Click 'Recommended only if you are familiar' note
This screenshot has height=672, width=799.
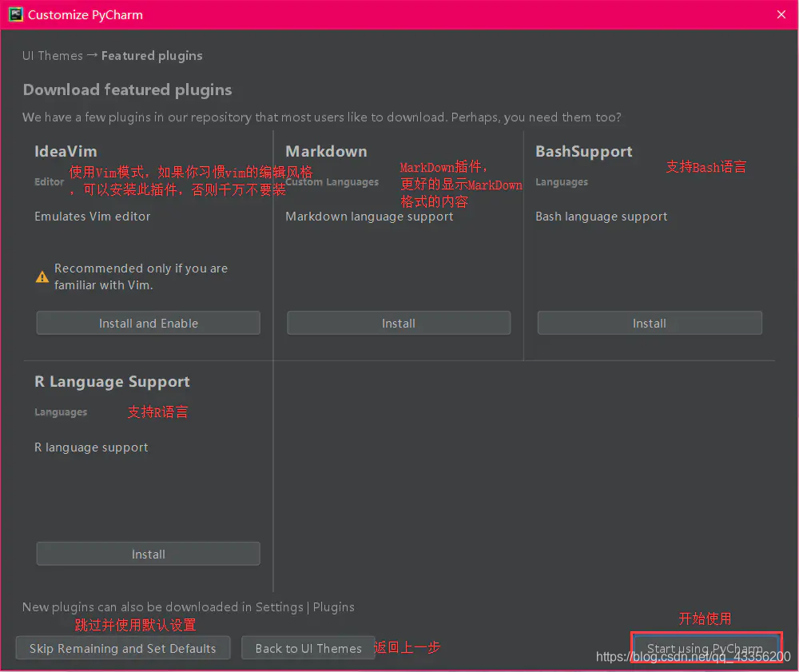pyautogui.click(x=141, y=276)
